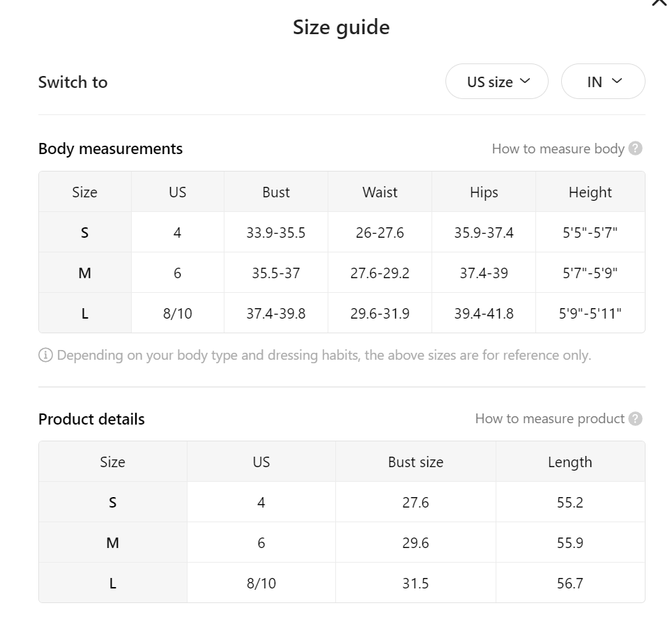This screenshot has height=624, width=672.
Task: Open the US size dropdown
Action: 496,82
